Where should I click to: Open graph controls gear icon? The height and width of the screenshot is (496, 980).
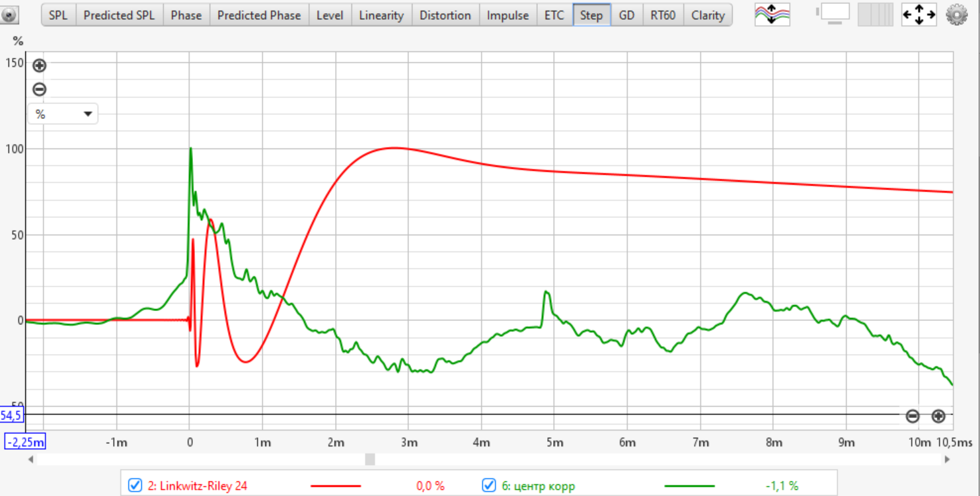(x=956, y=15)
